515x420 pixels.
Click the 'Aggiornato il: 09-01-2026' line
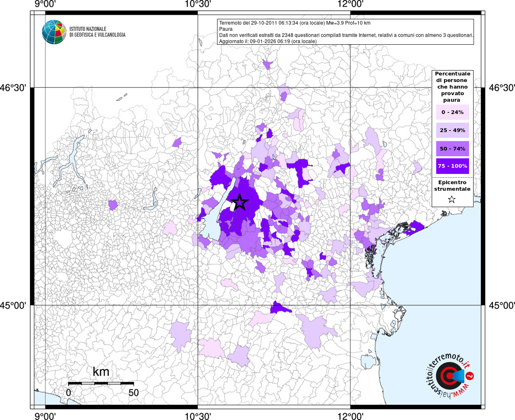[x=268, y=41]
